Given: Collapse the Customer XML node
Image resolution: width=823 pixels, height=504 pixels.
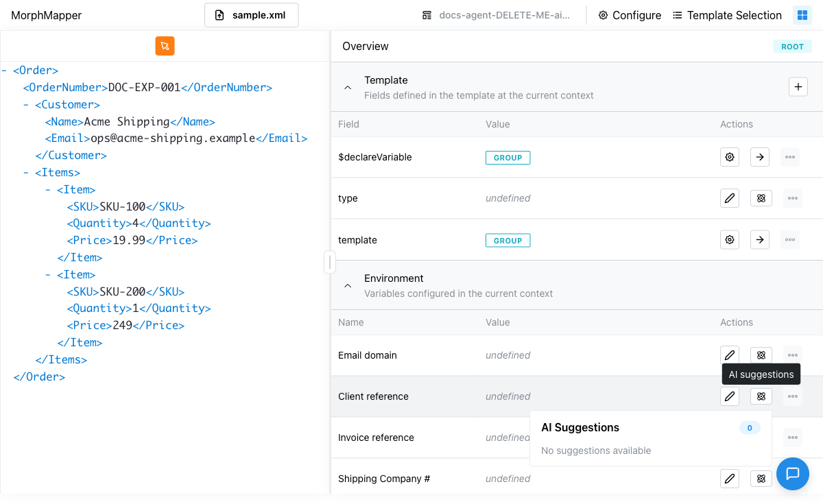Looking at the screenshot, I should click(x=27, y=105).
